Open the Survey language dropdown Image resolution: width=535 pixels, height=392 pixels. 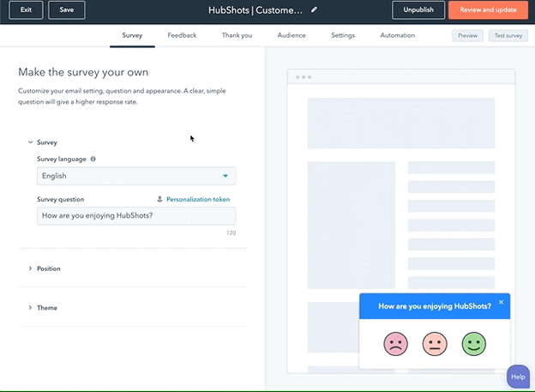pos(136,176)
